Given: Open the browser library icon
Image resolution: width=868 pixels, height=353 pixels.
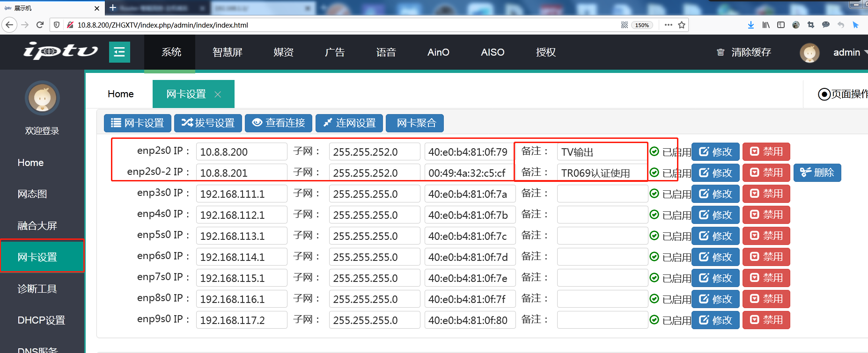Looking at the screenshot, I should (x=766, y=25).
